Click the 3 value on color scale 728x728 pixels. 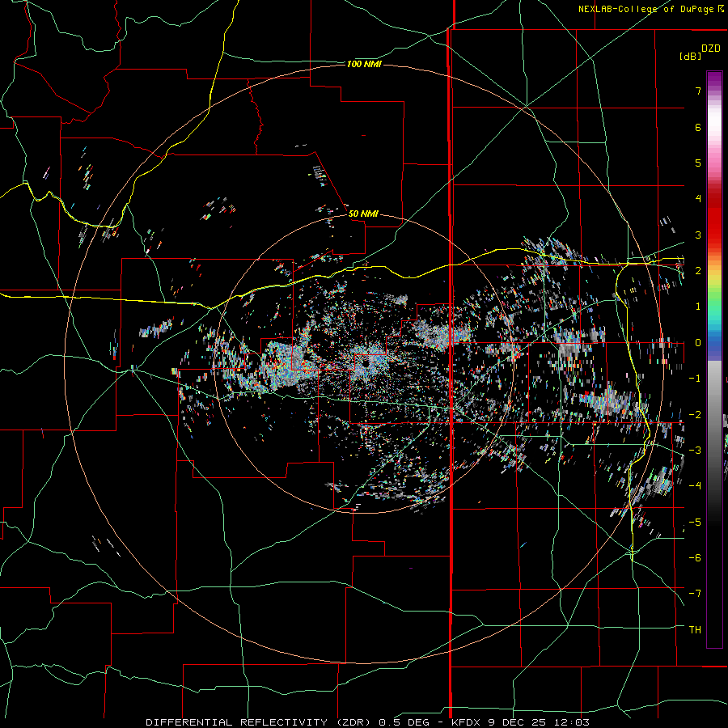(x=698, y=235)
